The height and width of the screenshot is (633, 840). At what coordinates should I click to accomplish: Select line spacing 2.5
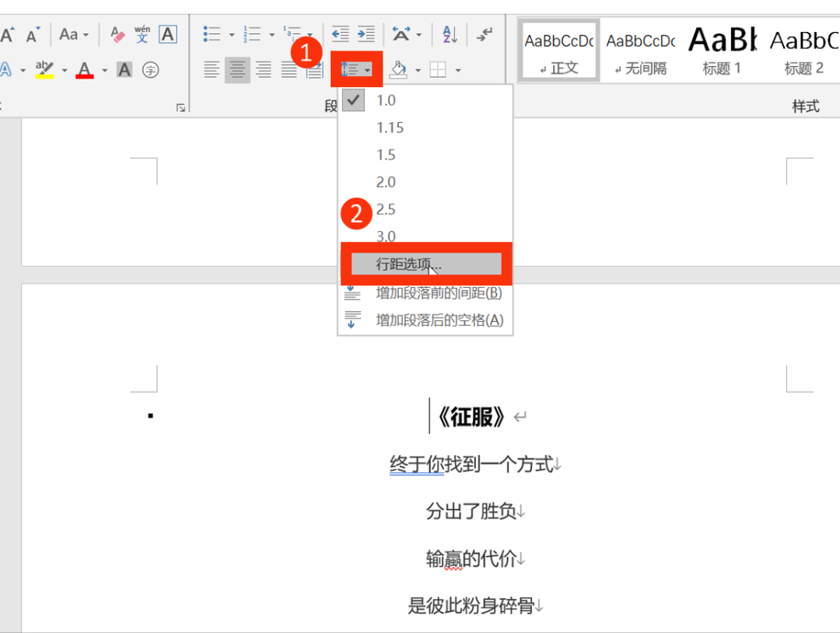425,209
